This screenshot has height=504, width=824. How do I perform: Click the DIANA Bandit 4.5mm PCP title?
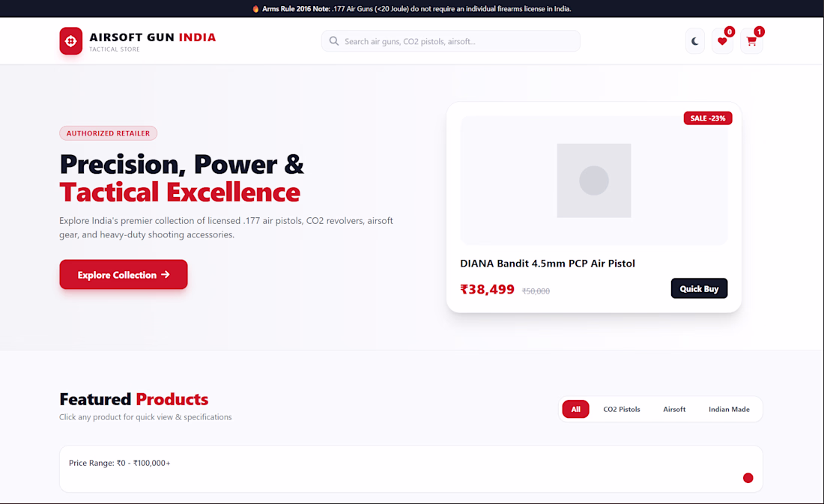(x=548, y=264)
